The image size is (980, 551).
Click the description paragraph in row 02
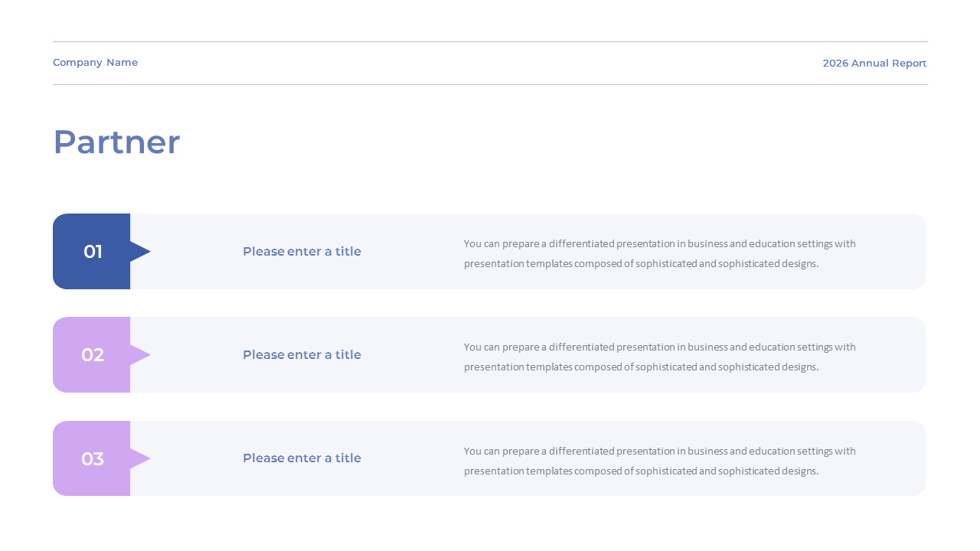pos(660,357)
